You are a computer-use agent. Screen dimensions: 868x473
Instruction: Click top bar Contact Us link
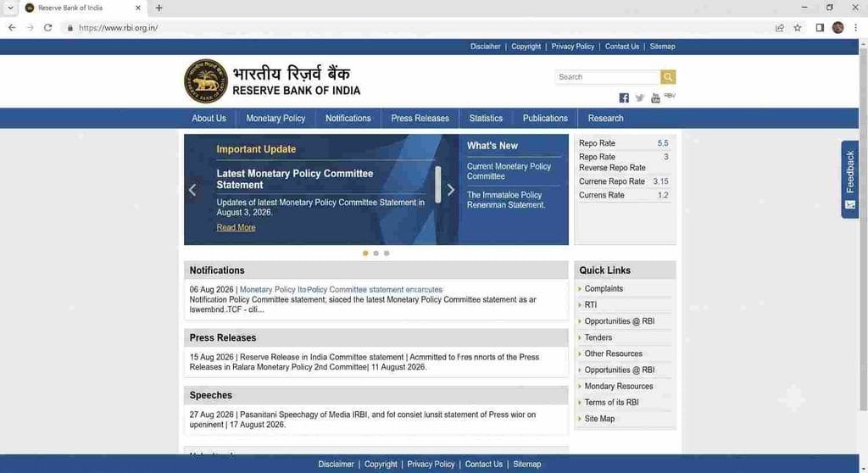click(x=621, y=47)
